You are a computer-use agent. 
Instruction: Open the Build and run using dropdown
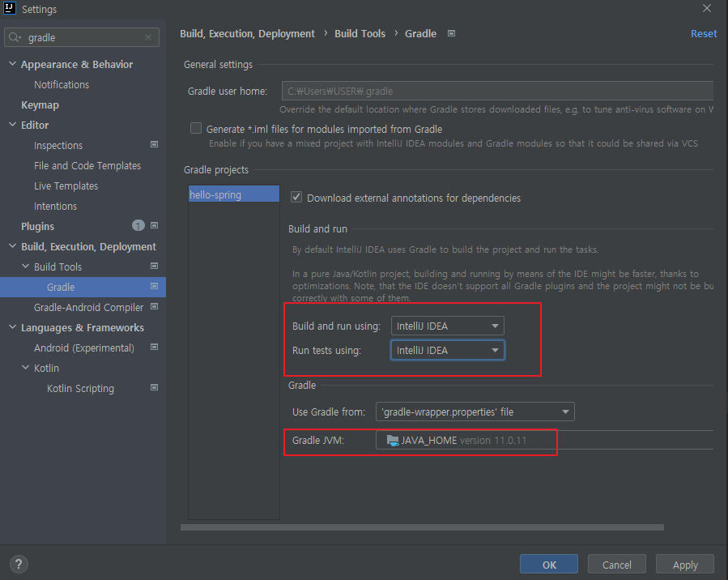(x=448, y=326)
